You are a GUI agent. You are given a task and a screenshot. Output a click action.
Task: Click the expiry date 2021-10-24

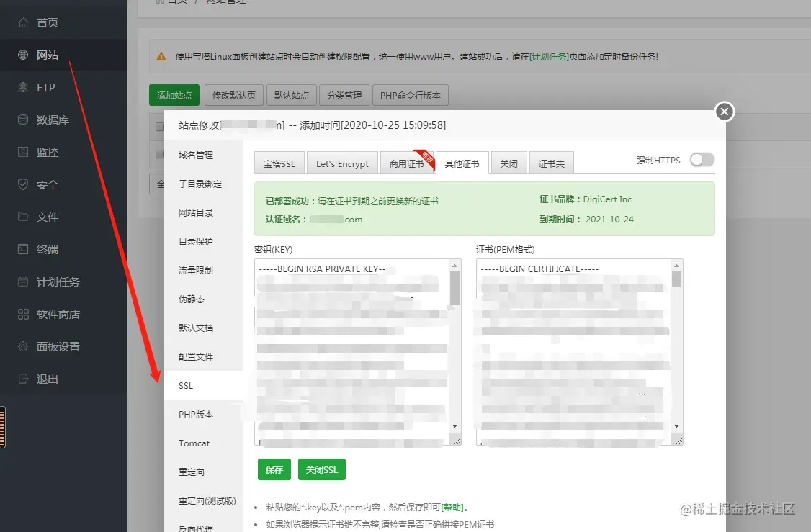(609, 220)
